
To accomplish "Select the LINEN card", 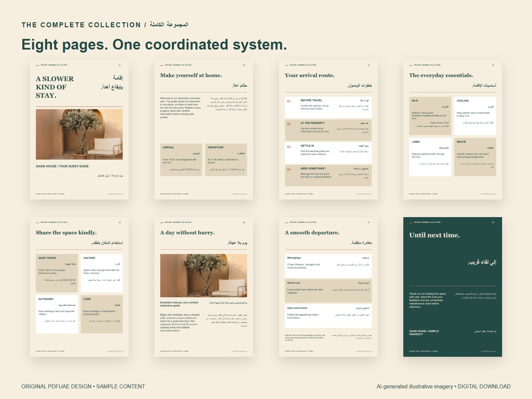I will pyautogui.click(x=430, y=157).
